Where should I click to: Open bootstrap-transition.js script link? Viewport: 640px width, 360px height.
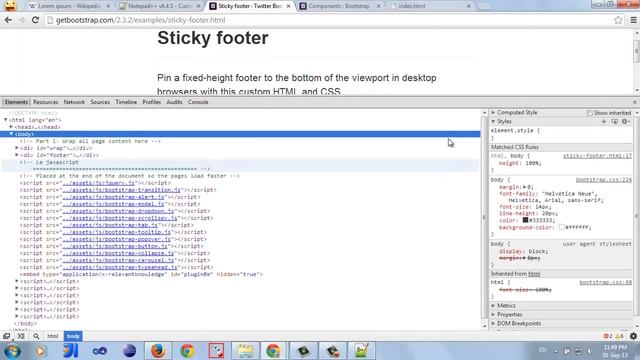point(121,190)
